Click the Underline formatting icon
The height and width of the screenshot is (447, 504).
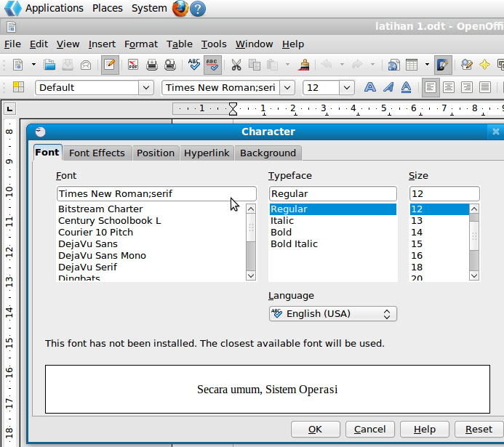click(x=407, y=87)
